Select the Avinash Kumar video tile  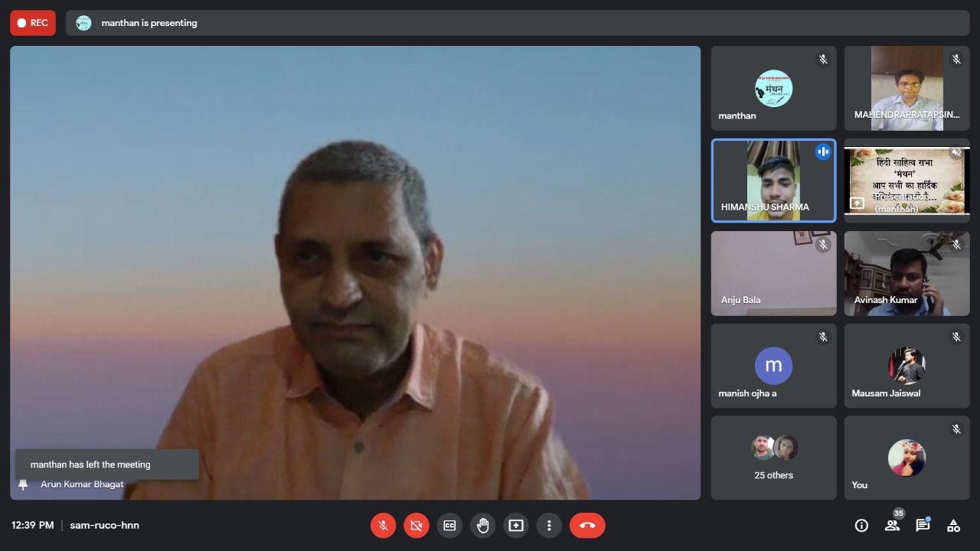pos(906,273)
